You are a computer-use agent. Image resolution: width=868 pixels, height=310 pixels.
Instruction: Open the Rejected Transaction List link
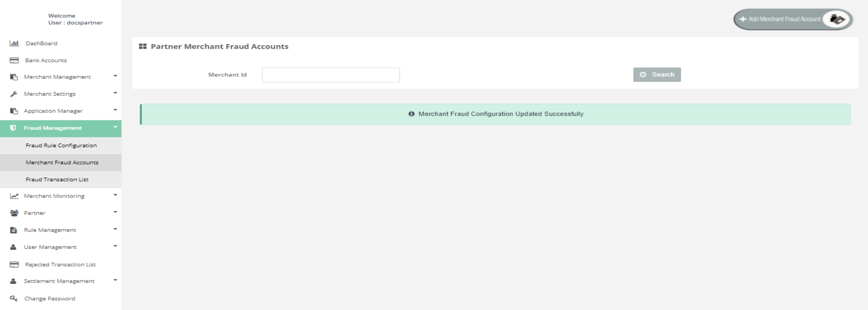(x=60, y=264)
